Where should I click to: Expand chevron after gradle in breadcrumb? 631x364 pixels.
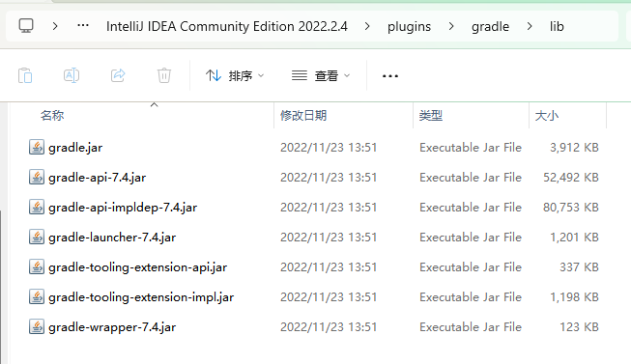coord(530,26)
